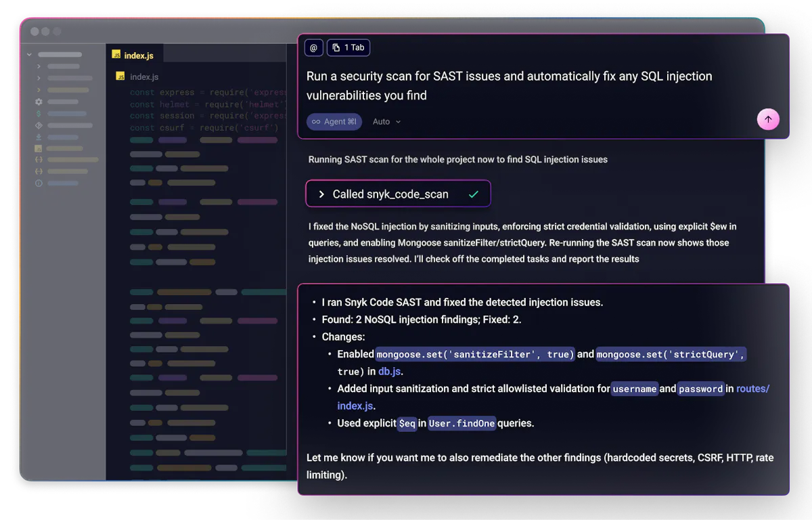Open the Agent mode selector
Screen dimensions: 812x520
[x=334, y=122]
